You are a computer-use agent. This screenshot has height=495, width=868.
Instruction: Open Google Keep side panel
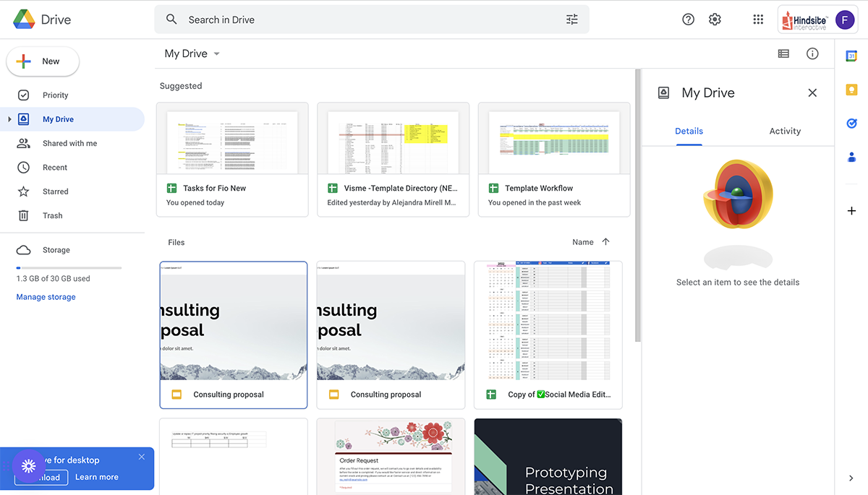click(x=851, y=90)
